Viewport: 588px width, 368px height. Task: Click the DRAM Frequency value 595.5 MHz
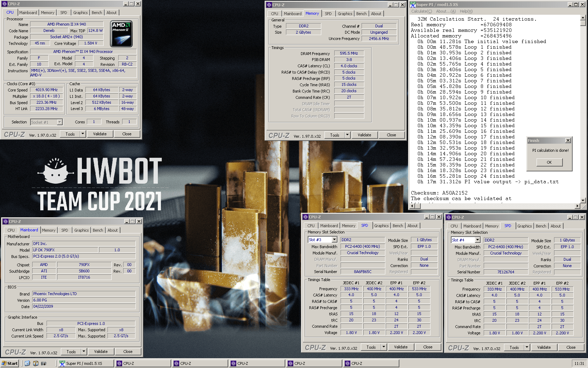349,53
